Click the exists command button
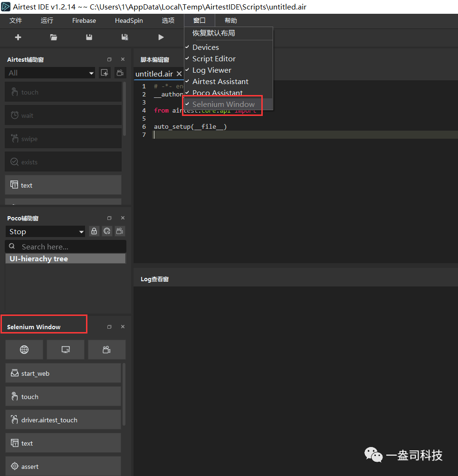Viewport: 458px width, 476px height. [x=63, y=162]
